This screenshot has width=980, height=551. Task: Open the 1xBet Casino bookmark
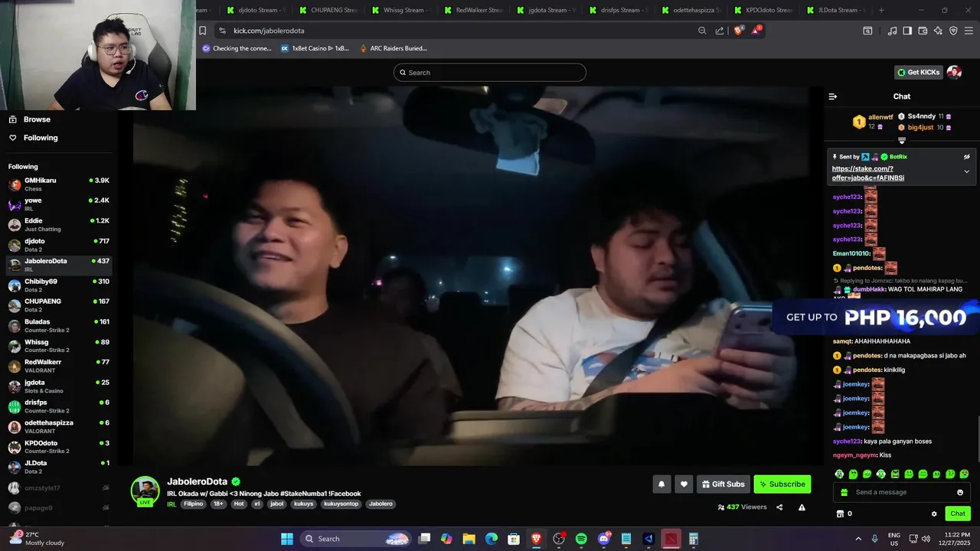315,48
